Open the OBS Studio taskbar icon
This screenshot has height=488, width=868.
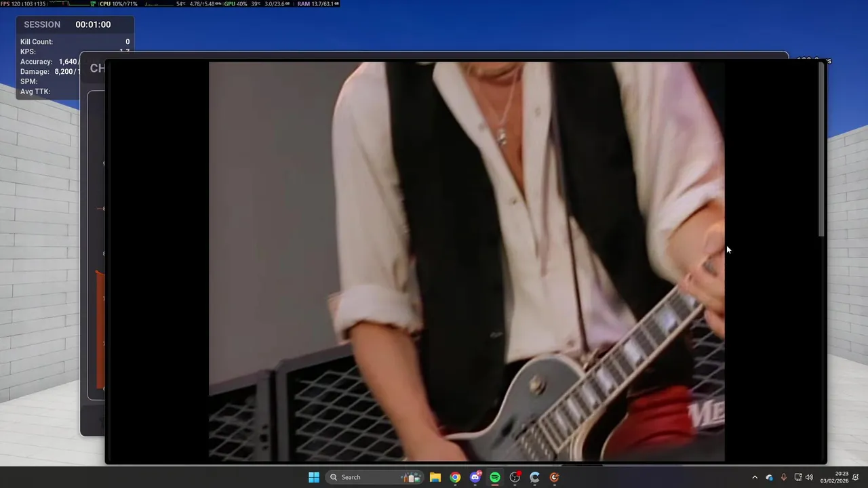(x=515, y=477)
